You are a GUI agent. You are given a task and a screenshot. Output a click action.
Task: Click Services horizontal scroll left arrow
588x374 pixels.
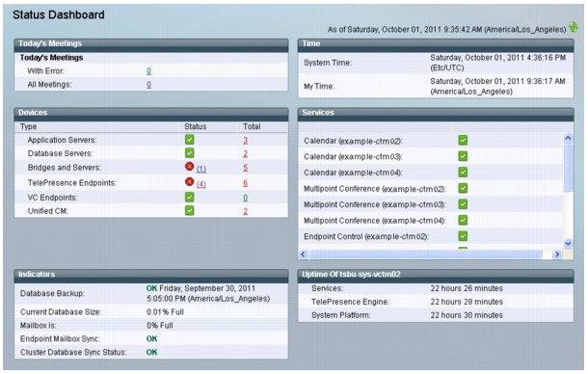tap(303, 254)
